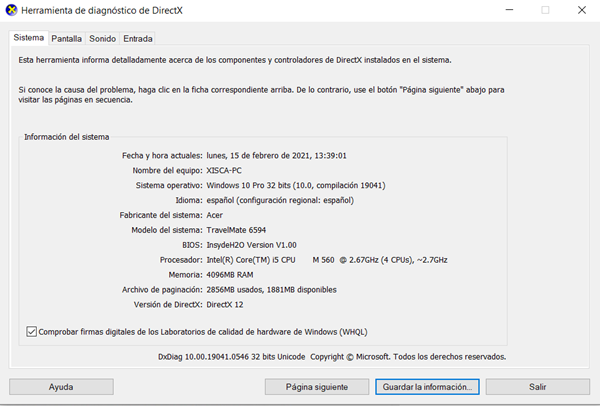Click the 'Si conoce la causa del problema' paragraph

tap(261, 95)
